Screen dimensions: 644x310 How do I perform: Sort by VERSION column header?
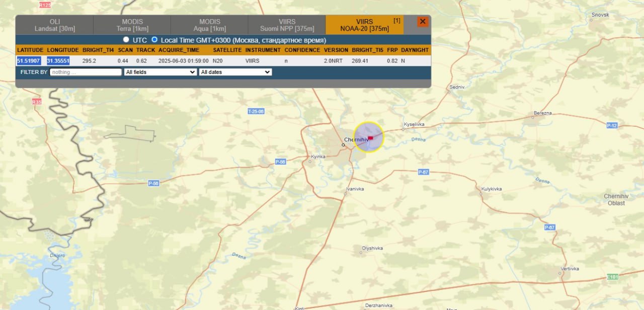[336, 50]
